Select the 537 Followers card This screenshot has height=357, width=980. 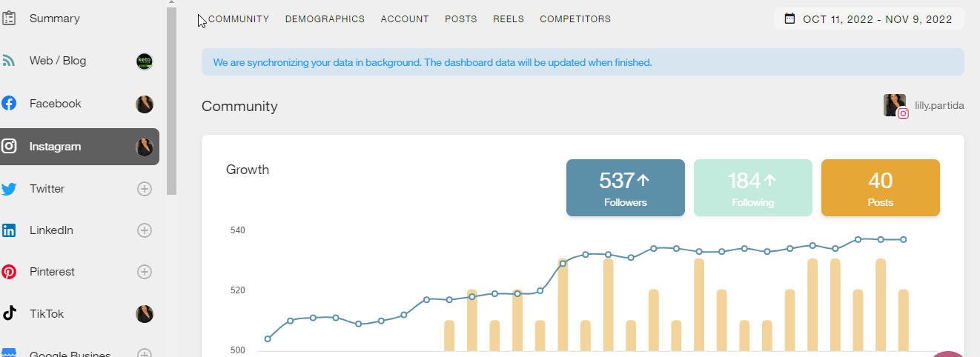(626, 188)
